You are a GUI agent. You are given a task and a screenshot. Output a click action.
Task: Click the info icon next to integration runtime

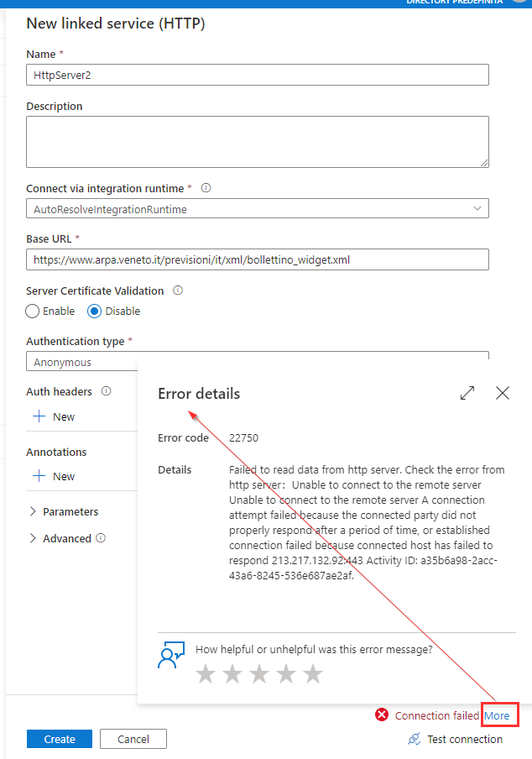click(x=206, y=188)
